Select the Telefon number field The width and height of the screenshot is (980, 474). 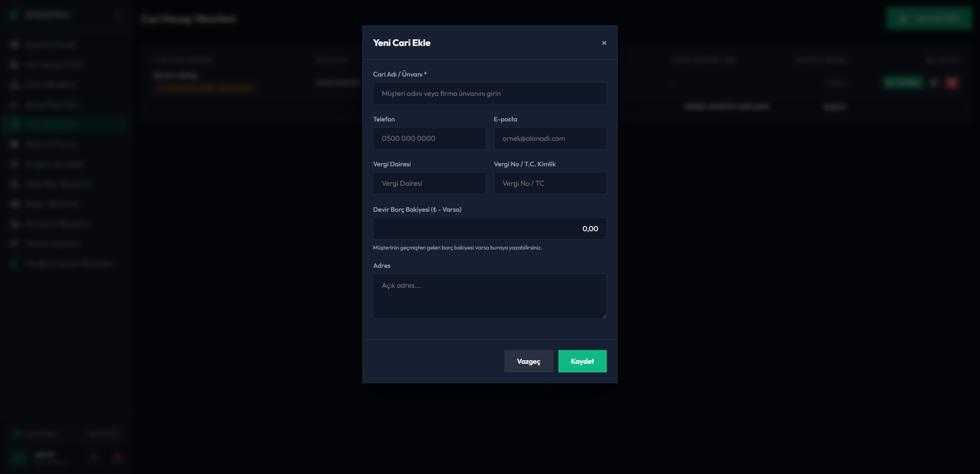(429, 138)
